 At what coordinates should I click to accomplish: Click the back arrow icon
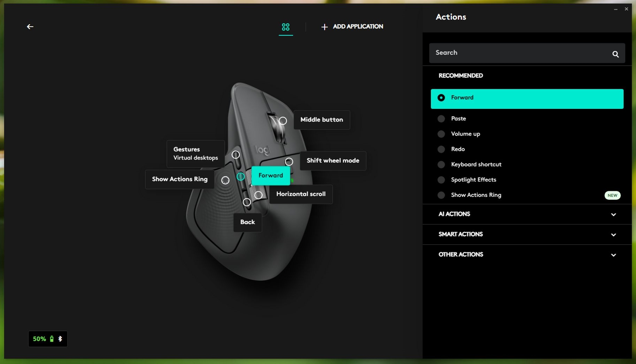click(x=30, y=27)
